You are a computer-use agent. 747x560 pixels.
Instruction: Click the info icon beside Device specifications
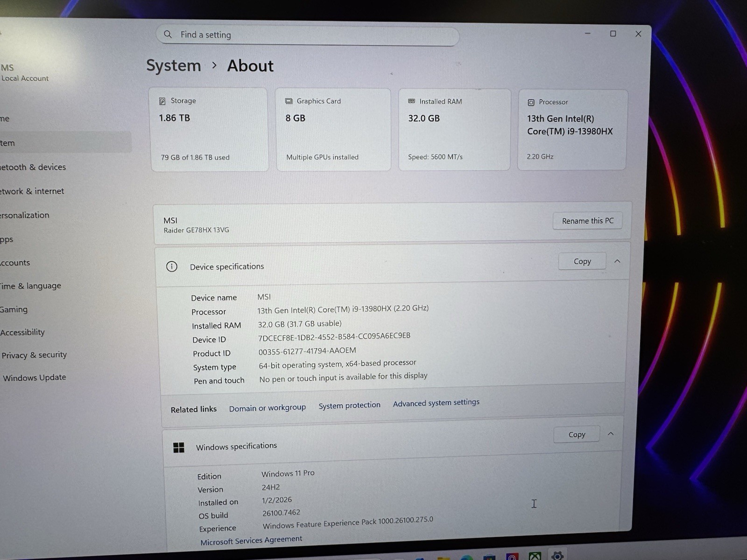(172, 266)
